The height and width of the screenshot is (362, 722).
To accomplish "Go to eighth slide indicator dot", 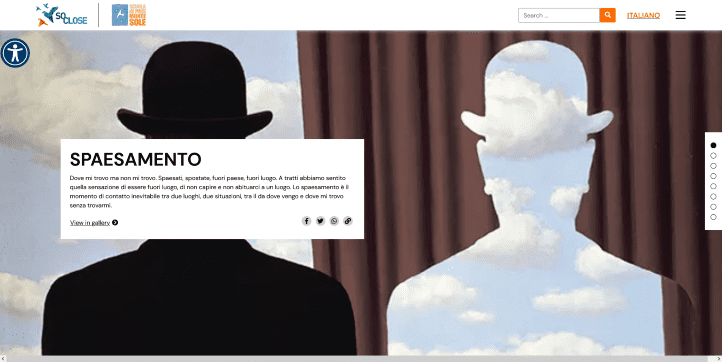I will click(x=713, y=217).
